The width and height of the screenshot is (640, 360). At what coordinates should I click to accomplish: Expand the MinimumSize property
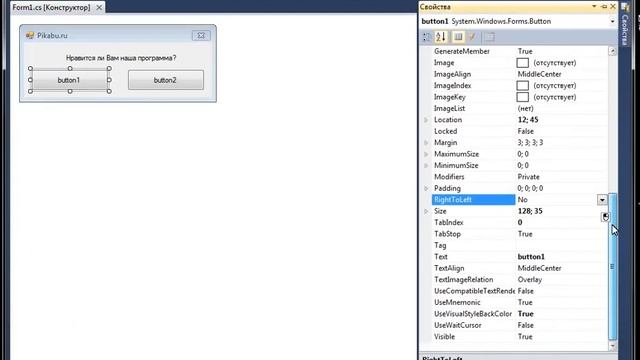pyautogui.click(x=426, y=166)
